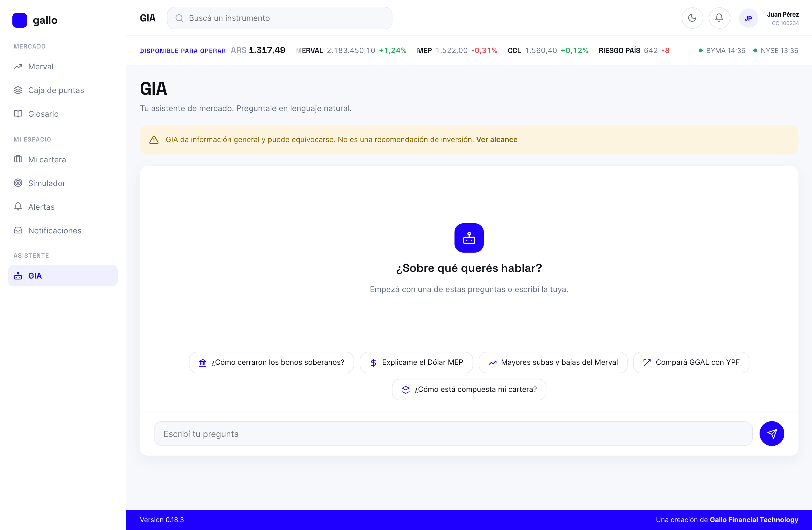Screen dimensions: 812x530
Task: Click available balance ARS 1.317,49
Action: coord(258,50)
